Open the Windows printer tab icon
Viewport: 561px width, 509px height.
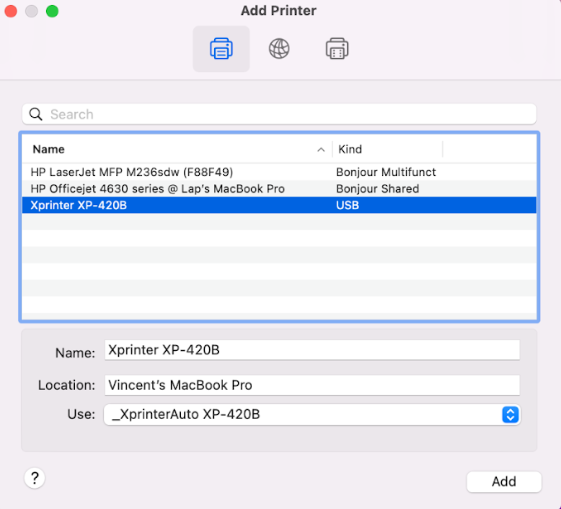[x=337, y=49]
